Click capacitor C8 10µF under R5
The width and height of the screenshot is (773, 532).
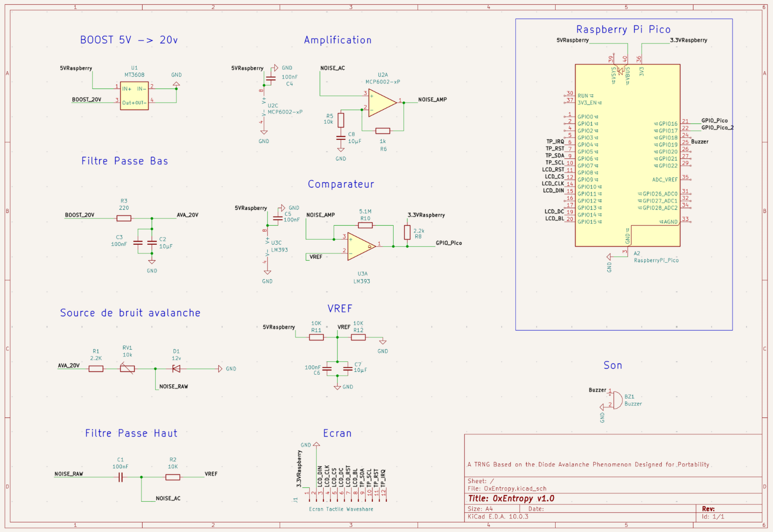coord(341,137)
